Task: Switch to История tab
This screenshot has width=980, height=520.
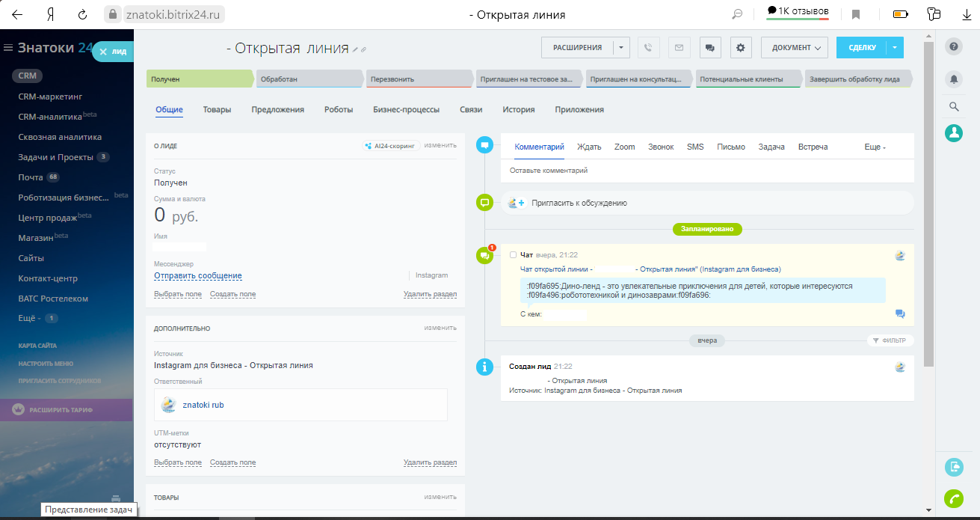Action: [x=519, y=109]
